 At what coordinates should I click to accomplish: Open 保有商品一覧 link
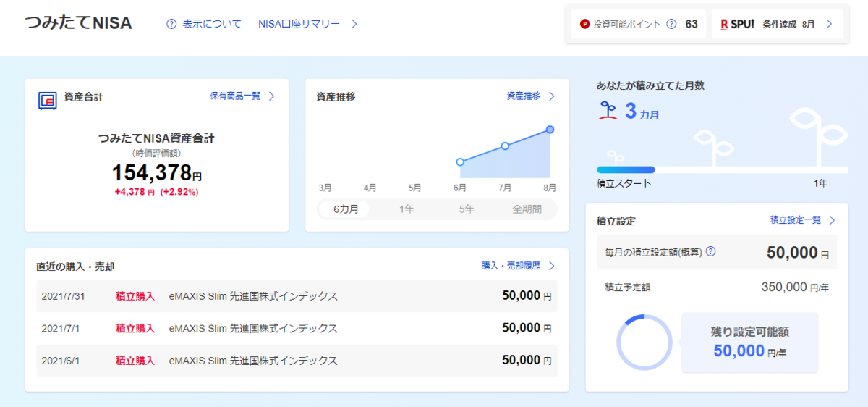click(x=235, y=96)
